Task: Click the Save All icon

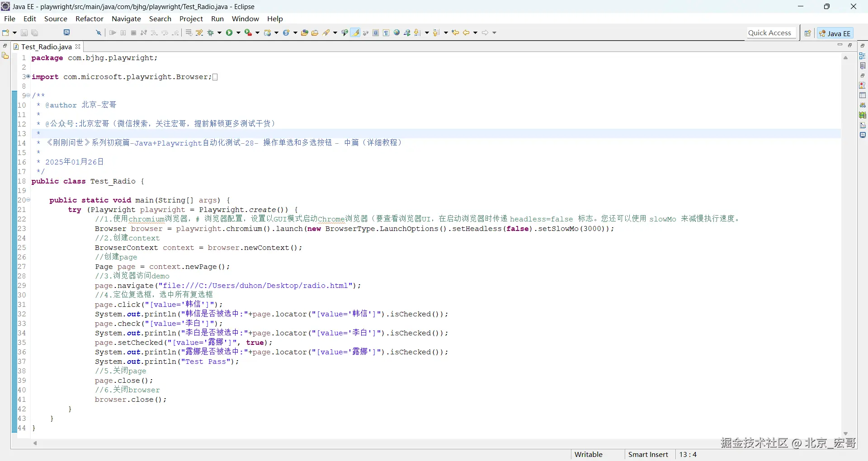Action: pyautogui.click(x=35, y=33)
